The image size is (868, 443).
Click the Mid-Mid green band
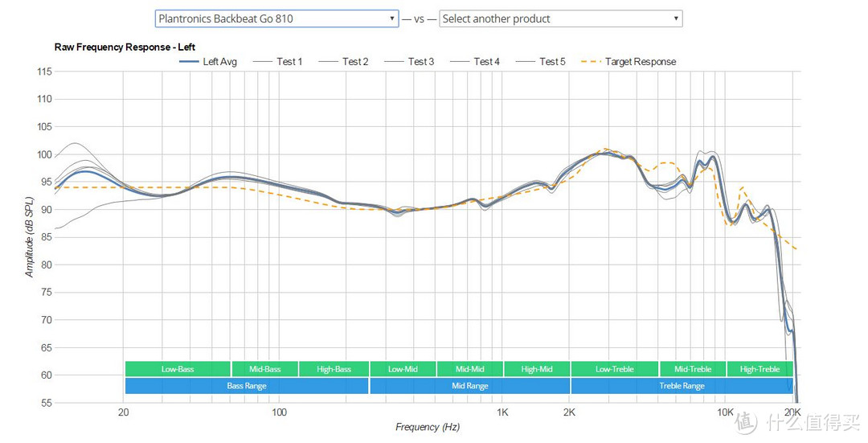(470, 369)
